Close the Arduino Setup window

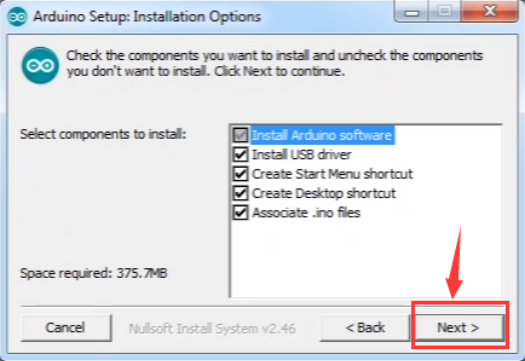489,11
